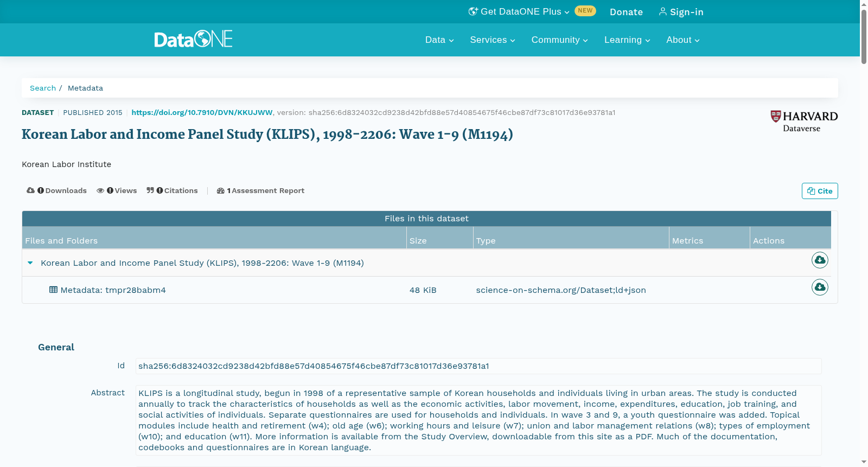The image size is (868, 467).
Task: Open the Services navigation menu
Action: pyautogui.click(x=493, y=40)
